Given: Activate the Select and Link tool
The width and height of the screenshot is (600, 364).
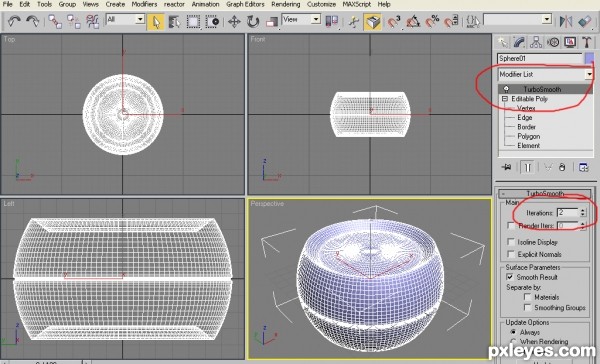Looking at the screenshot, I should (55, 21).
